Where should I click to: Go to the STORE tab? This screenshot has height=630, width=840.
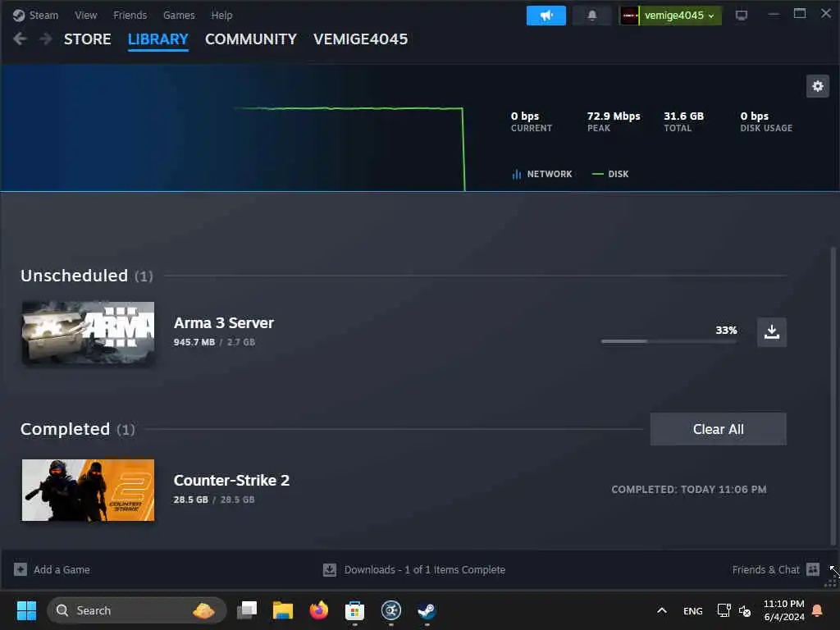(x=87, y=39)
